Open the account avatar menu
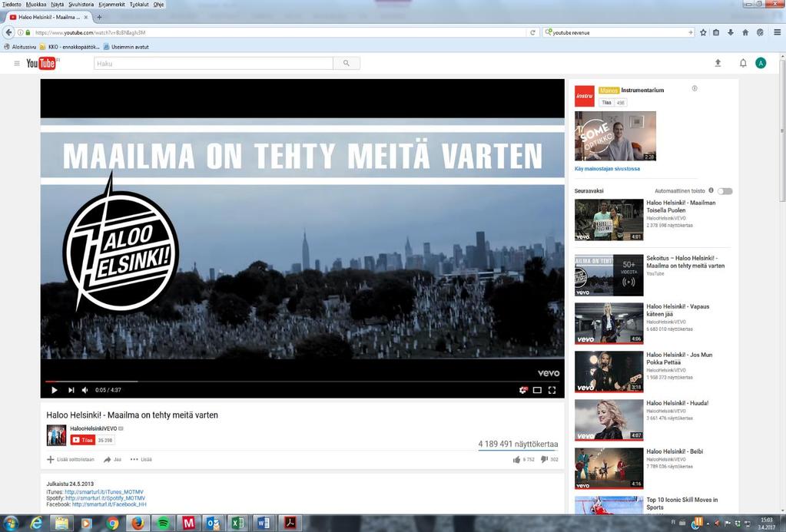786x532 pixels. click(x=761, y=63)
